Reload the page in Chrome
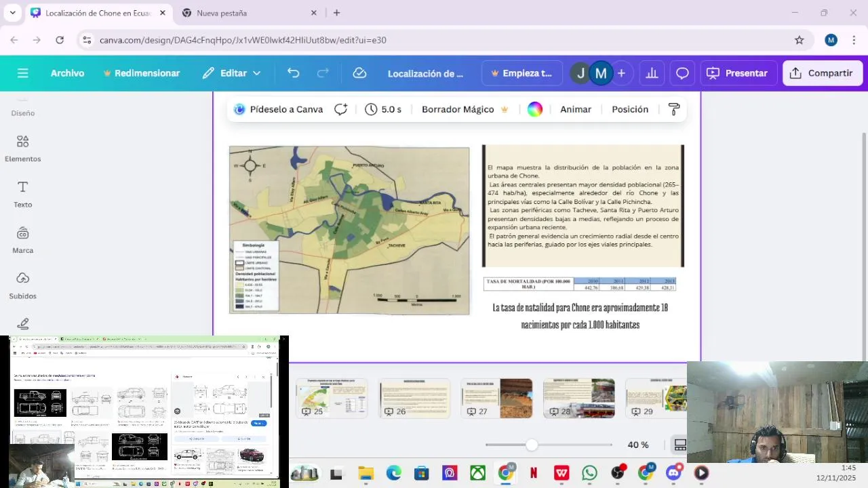Screen dimensions: 868x488 [60, 40]
